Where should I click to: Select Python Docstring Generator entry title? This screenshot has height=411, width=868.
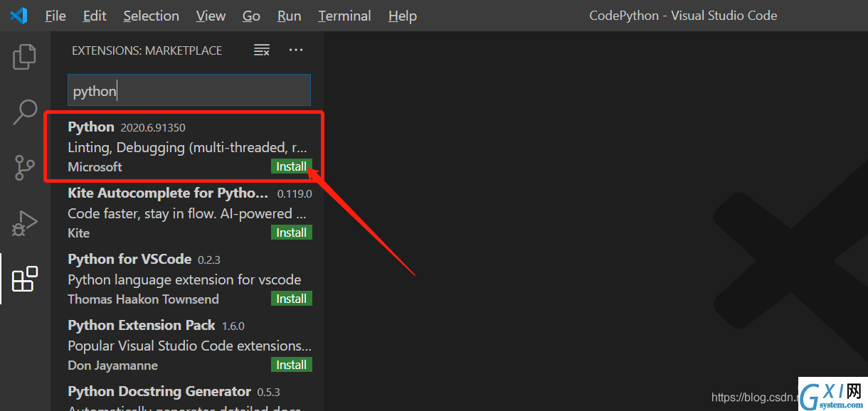159,391
